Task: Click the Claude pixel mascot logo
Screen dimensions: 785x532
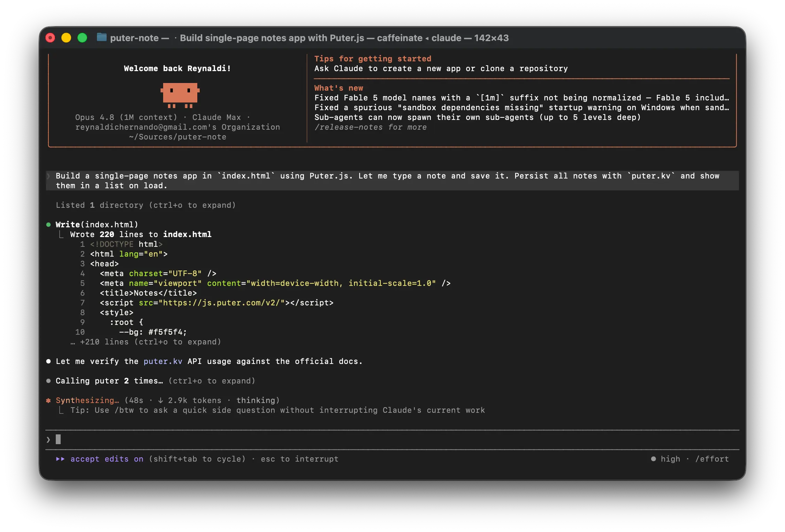Action: 180,95
